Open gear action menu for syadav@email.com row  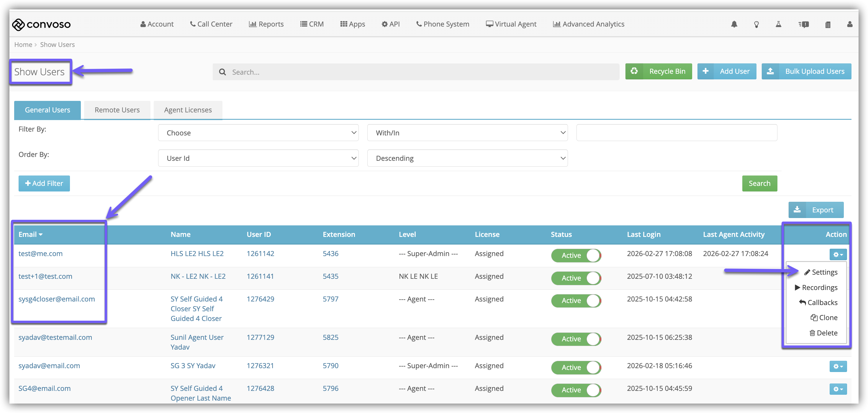coord(838,366)
